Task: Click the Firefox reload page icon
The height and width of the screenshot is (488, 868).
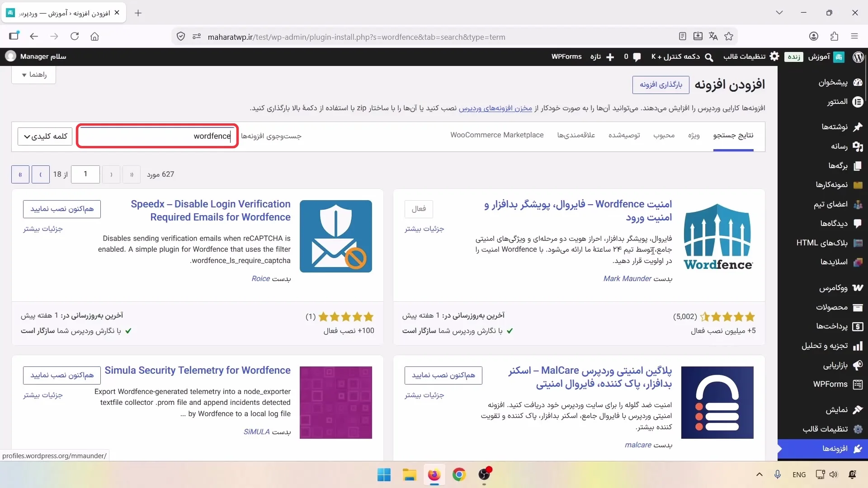Action: pyautogui.click(x=75, y=37)
